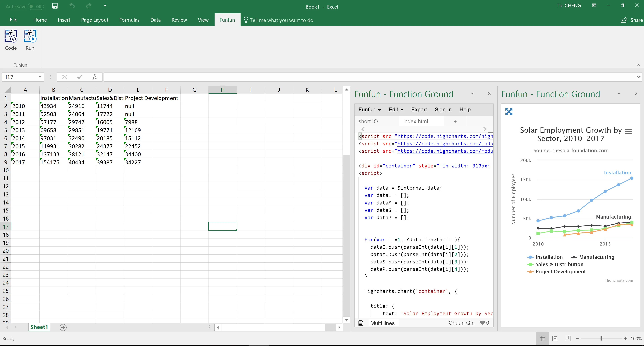
Task: Open the Name Box dropdown arrow
Action: click(40, 77)
